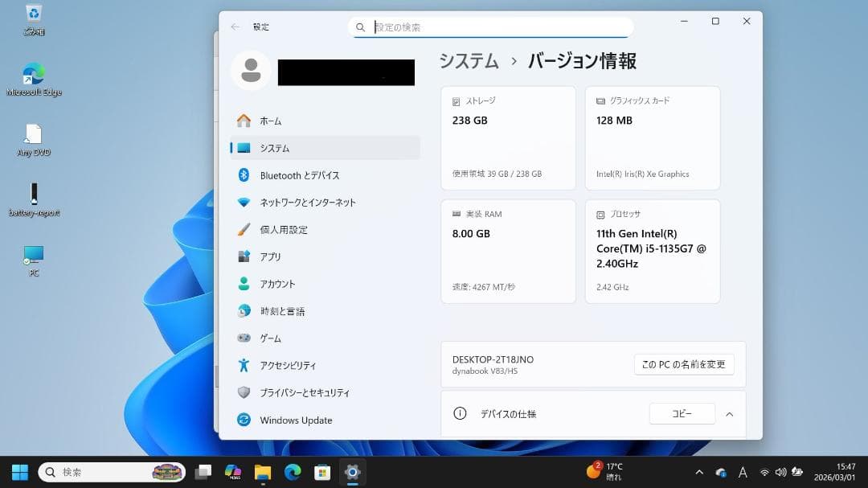
Task: Click the システム breadcrumb link
Action: point(469,61)
